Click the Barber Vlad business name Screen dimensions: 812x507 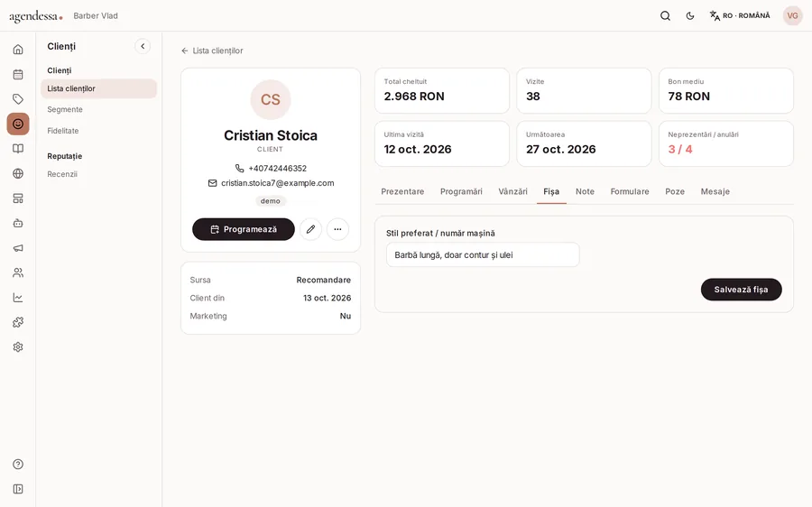(96, 16)
